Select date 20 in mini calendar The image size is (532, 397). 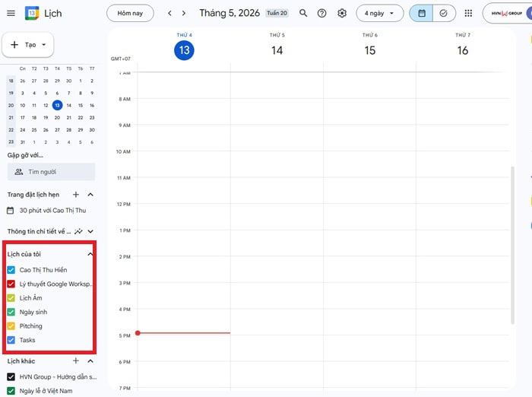pos(57,118)
